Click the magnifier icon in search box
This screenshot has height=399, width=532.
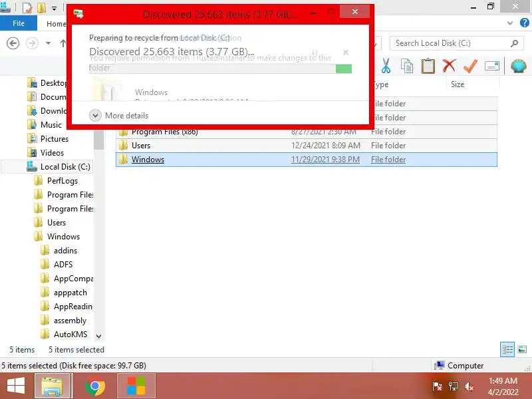pos(514,43)
